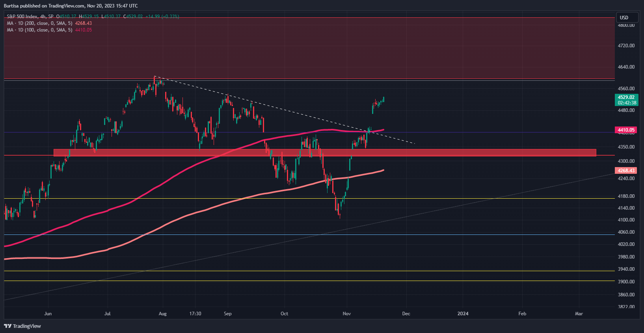The width and height of the screenshot is (644, 333).
Task: Click the 4268.43 price axis label
Action: tap(626, 171)
